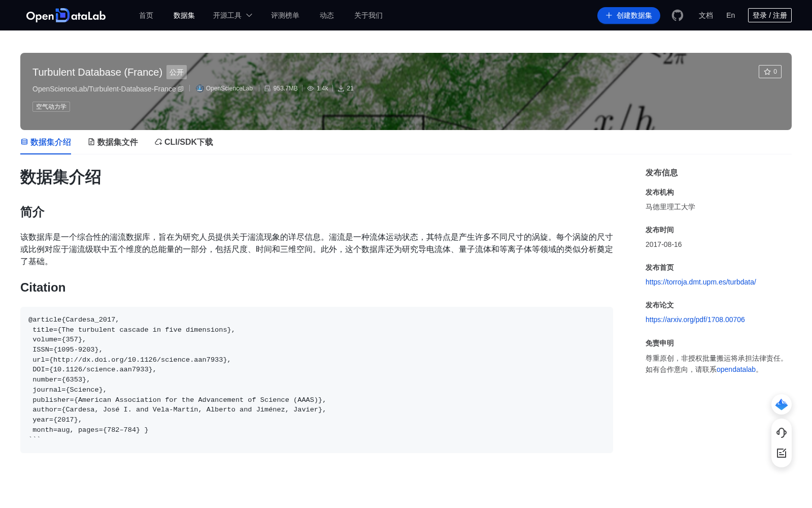Click the OpenScienceLab avatar icon
The image size is (812, 508).
coord(200,88)
